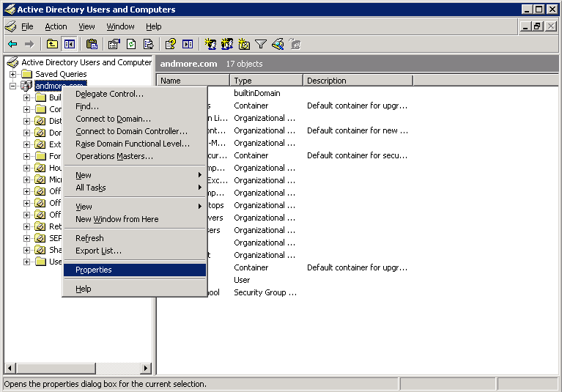The width and height of the screenshot is (562, 392).
Task: Choose New Window from Here
Action: click(135, 219)
